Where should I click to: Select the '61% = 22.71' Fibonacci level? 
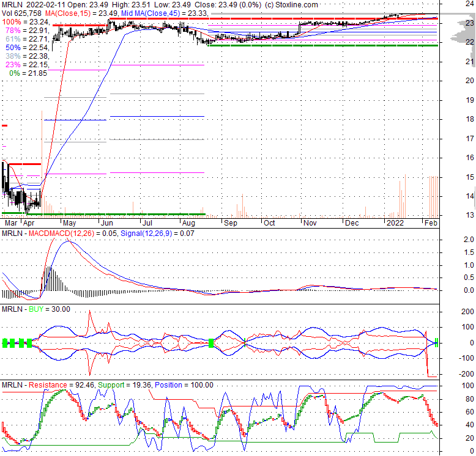[x=27, y=39]
